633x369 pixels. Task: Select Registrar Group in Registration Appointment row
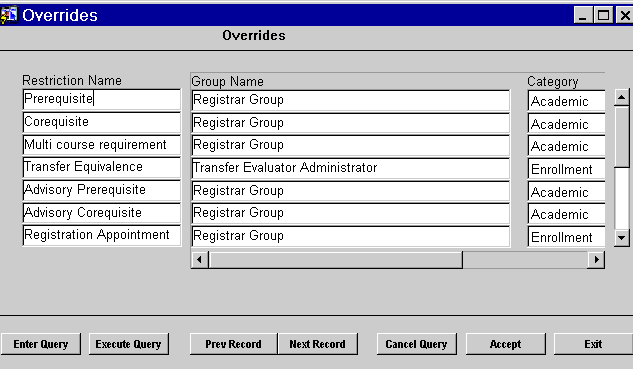click(x=351, y=236)
